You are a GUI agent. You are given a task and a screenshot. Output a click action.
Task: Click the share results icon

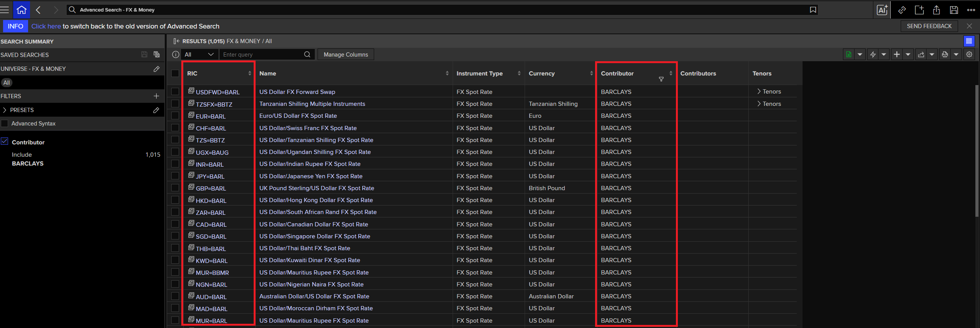click(x=921, y=55)
